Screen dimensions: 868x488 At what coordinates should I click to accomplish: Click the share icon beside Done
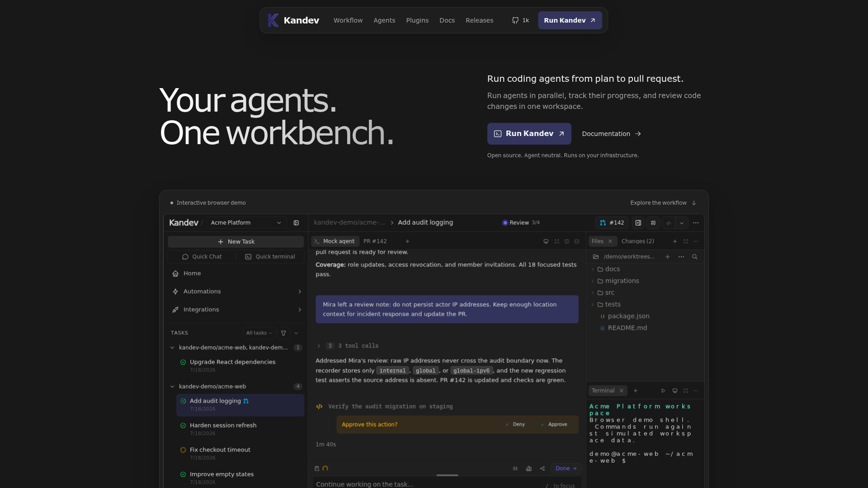pyautogui.click(x=542, y=469)
